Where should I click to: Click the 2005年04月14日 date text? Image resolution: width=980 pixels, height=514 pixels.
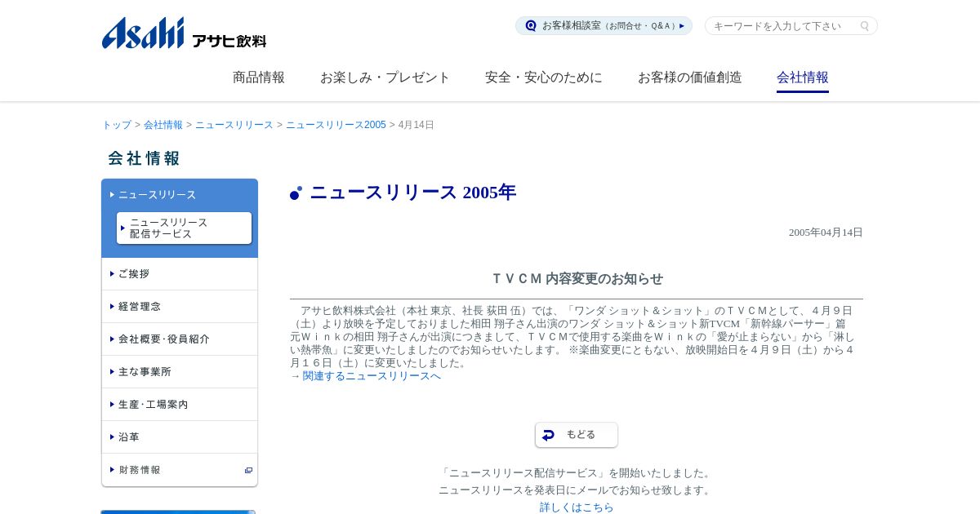pos(826,233)
